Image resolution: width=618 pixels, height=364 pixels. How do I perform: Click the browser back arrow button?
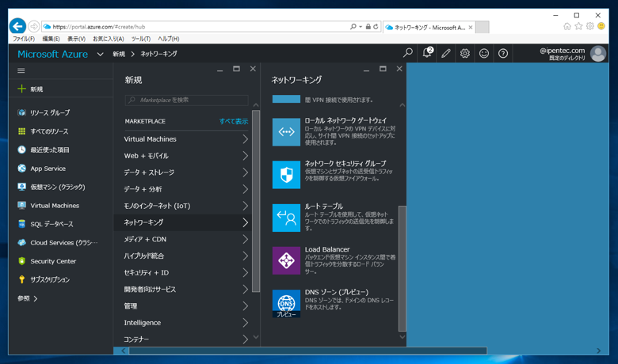click(17, 26)
